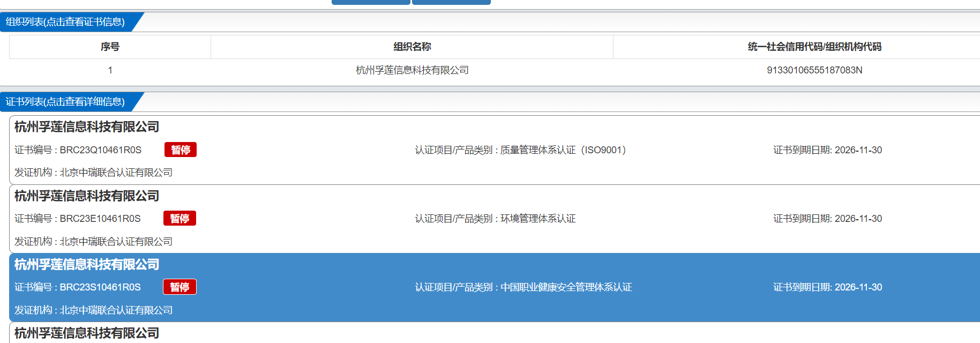Click the 组织名称 column header
980x343 pixels.
[412, 47]
